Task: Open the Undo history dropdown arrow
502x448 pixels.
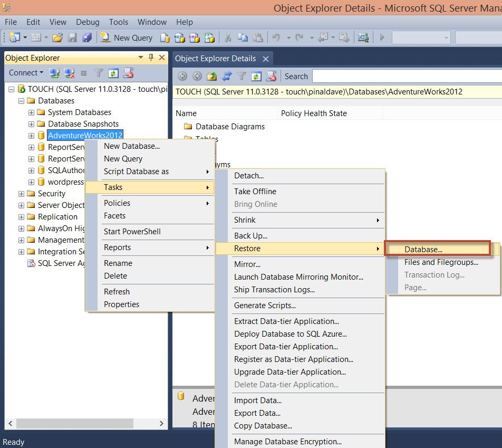Action: point(288,38)
